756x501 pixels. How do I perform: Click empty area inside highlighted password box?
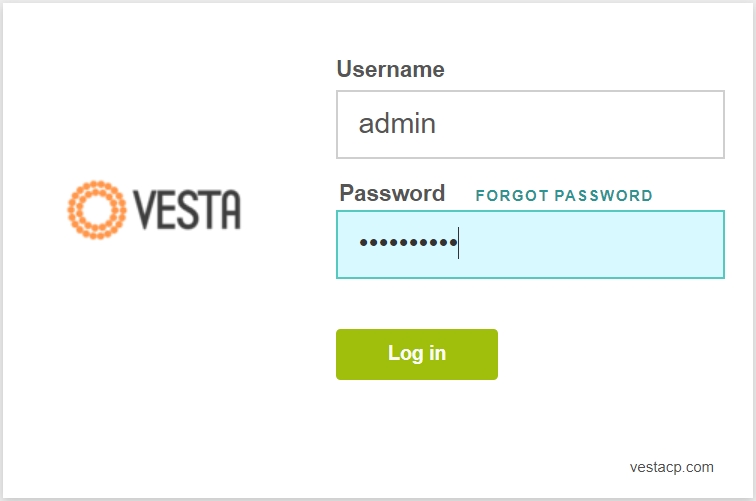[591, 244]
